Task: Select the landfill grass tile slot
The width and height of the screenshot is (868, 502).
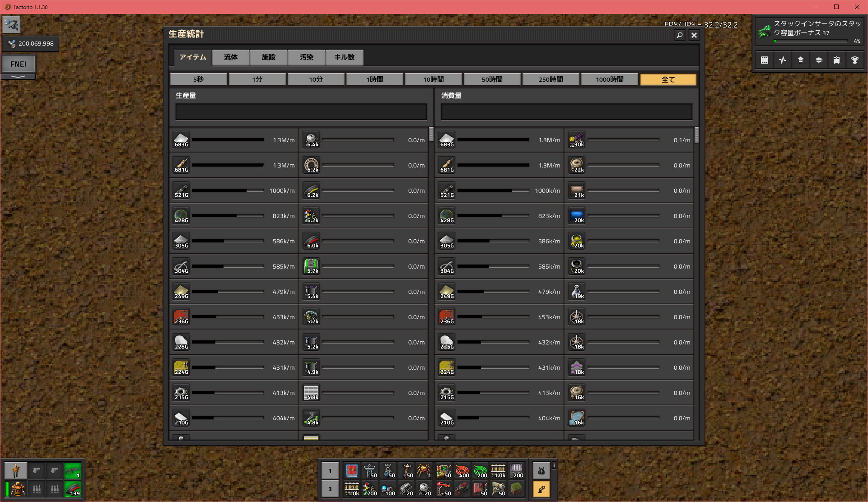Action: click(516, 489)
